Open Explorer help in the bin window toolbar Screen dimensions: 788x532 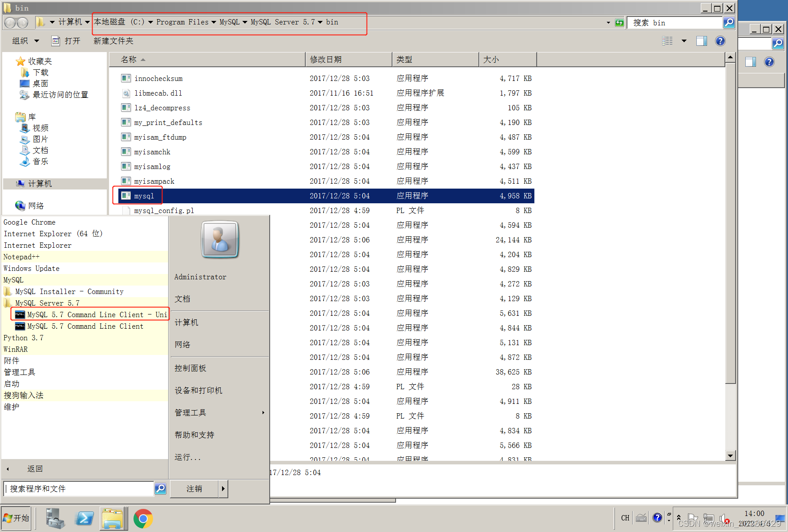tap(720, 41)
